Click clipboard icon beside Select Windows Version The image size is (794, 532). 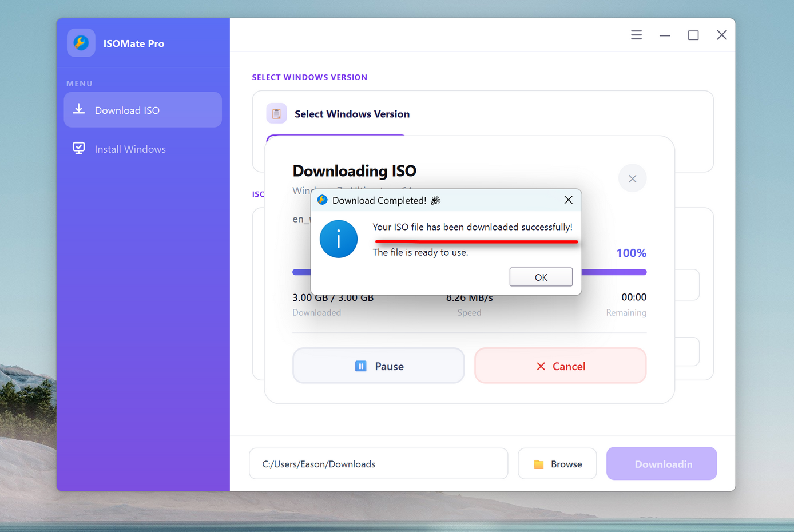276,114
